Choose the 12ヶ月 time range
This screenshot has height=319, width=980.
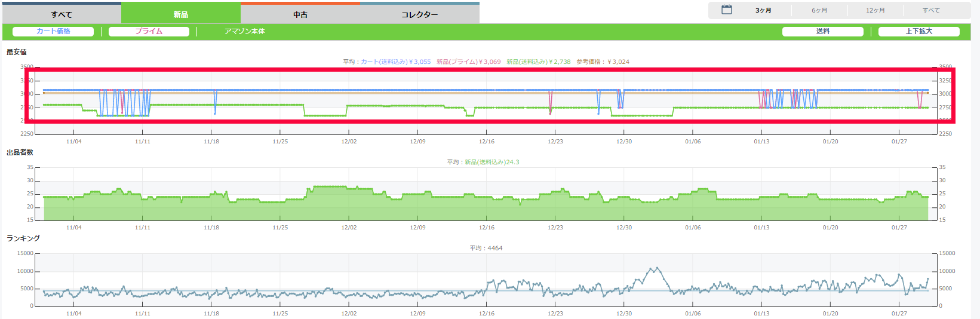[875, 11]
